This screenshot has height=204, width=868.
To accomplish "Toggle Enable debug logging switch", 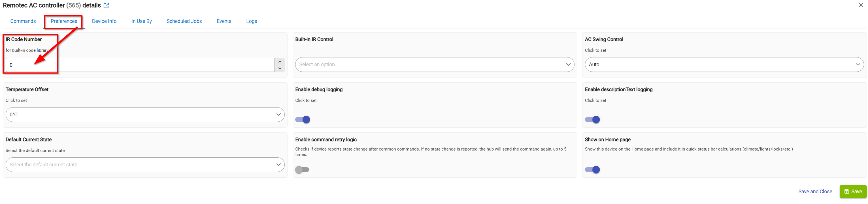I will pos(303,119).
